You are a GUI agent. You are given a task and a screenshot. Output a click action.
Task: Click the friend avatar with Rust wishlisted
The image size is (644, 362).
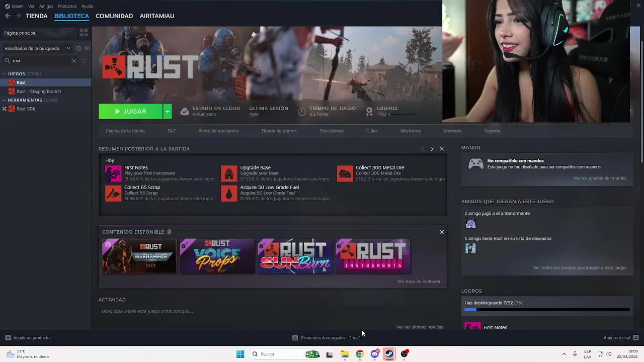[470, 248]
